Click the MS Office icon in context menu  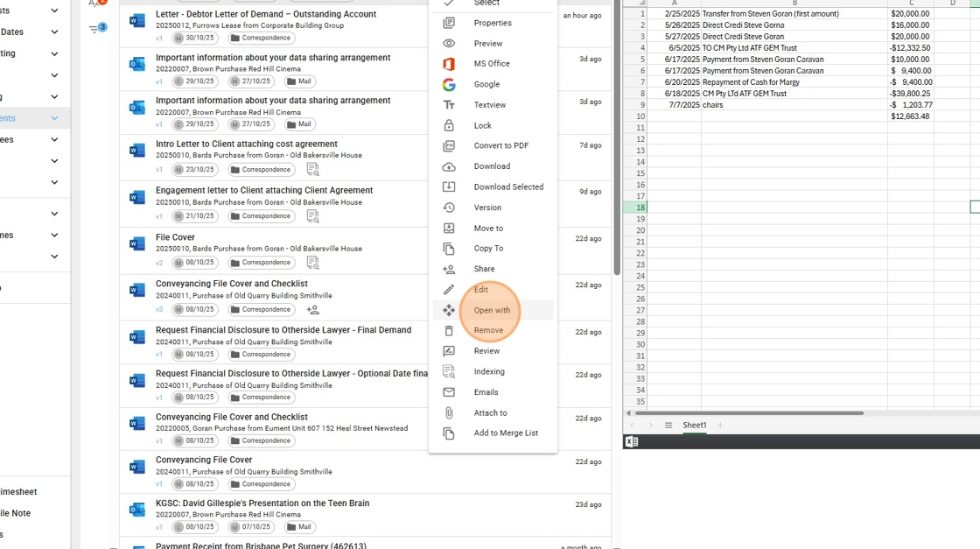[x=449, y=64]
